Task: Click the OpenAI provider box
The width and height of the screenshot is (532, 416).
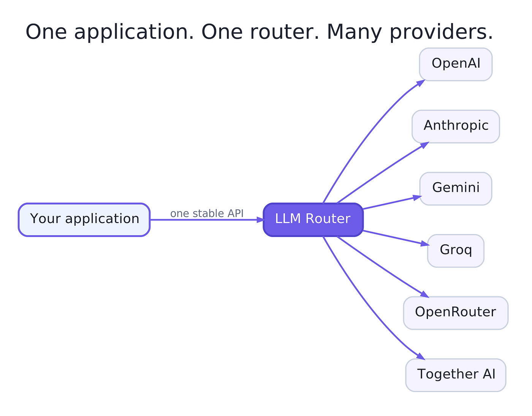Action: coord(456,64)
